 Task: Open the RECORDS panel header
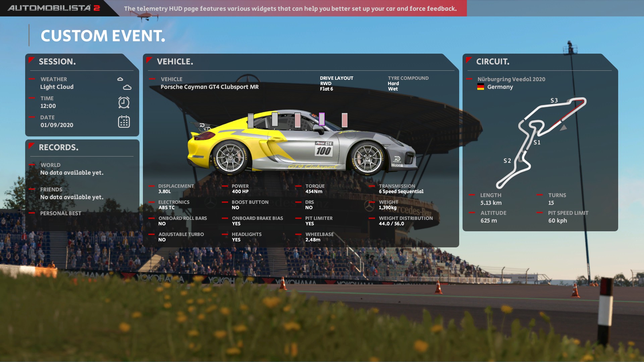pos(59,147)
